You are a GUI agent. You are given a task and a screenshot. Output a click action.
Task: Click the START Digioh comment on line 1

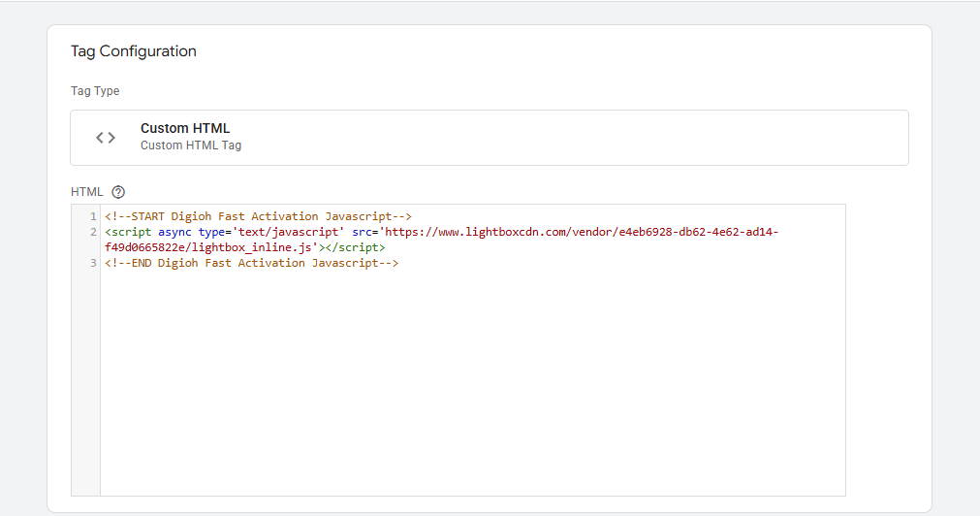pos(258,216)
